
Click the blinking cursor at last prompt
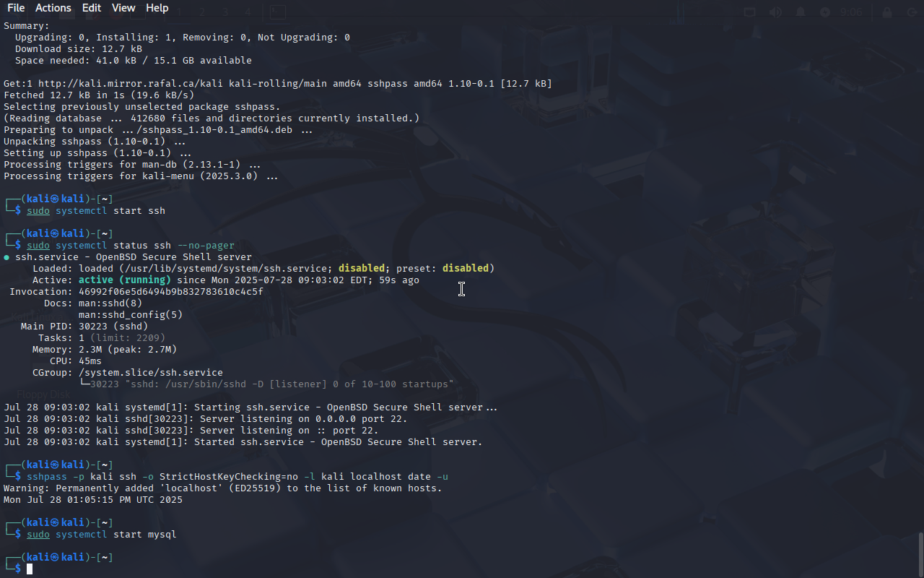[x=30, y=569]
